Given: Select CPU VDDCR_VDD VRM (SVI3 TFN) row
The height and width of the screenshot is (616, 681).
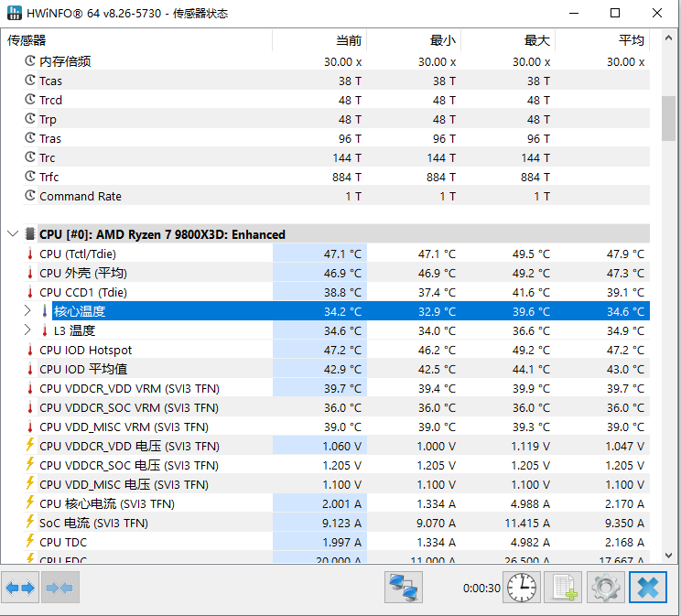Looking at the screenshot, I should (x=336, y=388).
